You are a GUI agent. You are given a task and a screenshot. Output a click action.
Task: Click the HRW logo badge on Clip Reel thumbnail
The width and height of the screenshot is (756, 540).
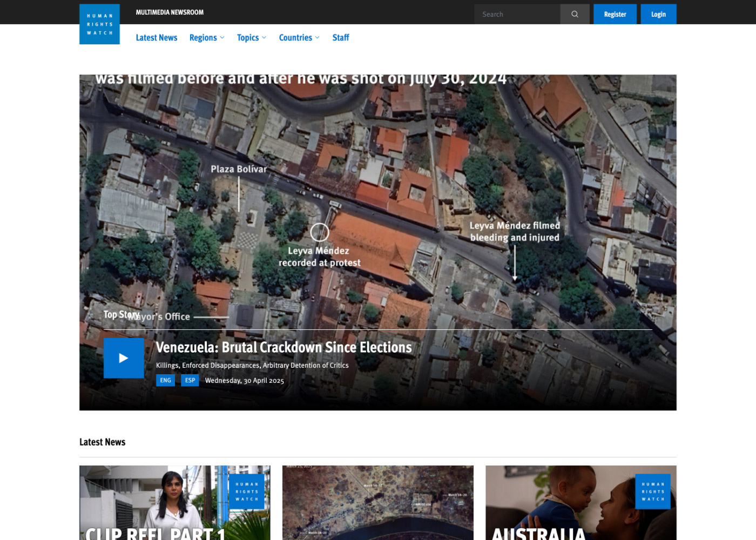247,491
